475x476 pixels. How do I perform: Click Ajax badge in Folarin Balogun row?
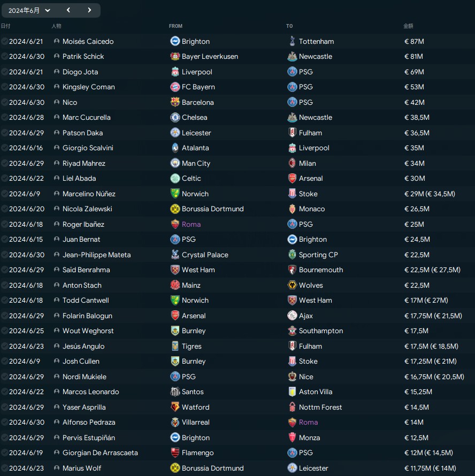pyautogui.click(x=292, y=316)
